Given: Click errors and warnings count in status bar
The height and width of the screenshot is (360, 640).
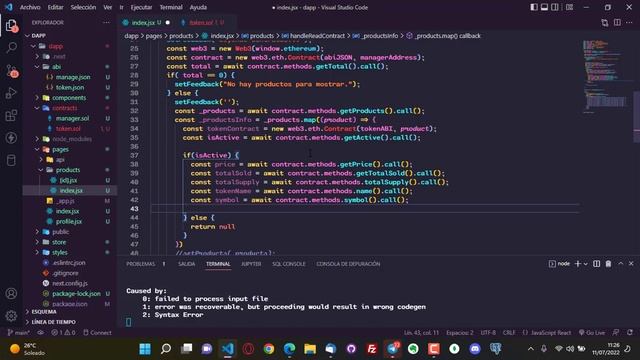Looking at the screenshot, I should click(63, 333).
